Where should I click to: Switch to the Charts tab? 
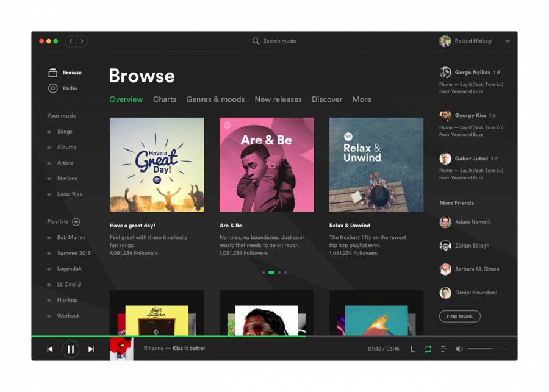[x=164, y=99]
